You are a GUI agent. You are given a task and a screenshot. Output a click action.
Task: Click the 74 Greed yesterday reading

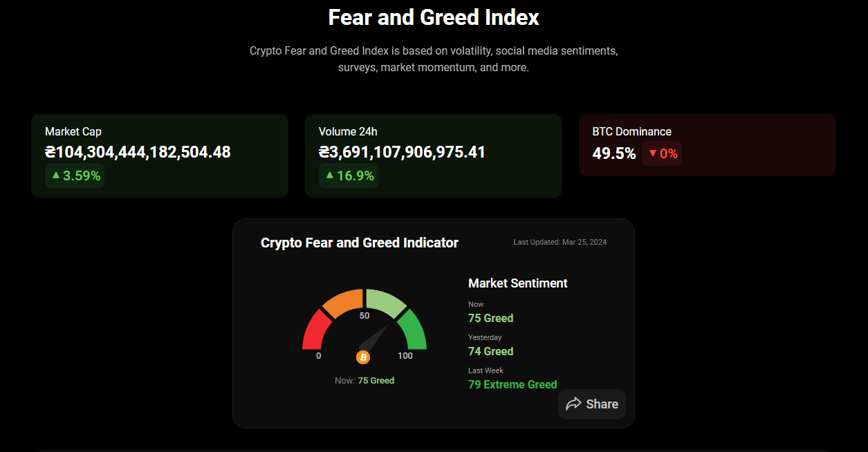[x=490, y=351]
